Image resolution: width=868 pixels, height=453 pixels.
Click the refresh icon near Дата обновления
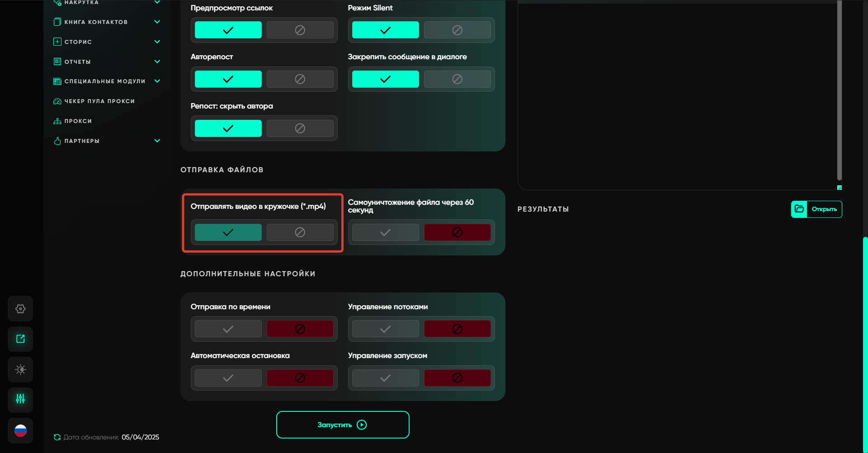[57, 437]
